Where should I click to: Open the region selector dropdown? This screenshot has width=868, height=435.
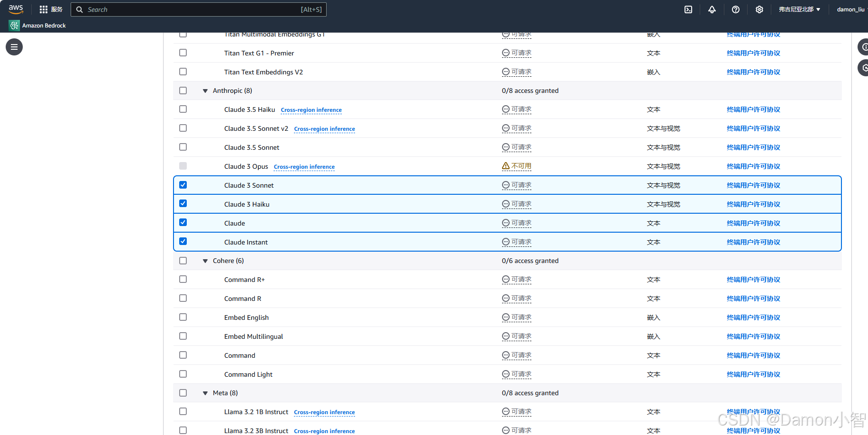799,9
